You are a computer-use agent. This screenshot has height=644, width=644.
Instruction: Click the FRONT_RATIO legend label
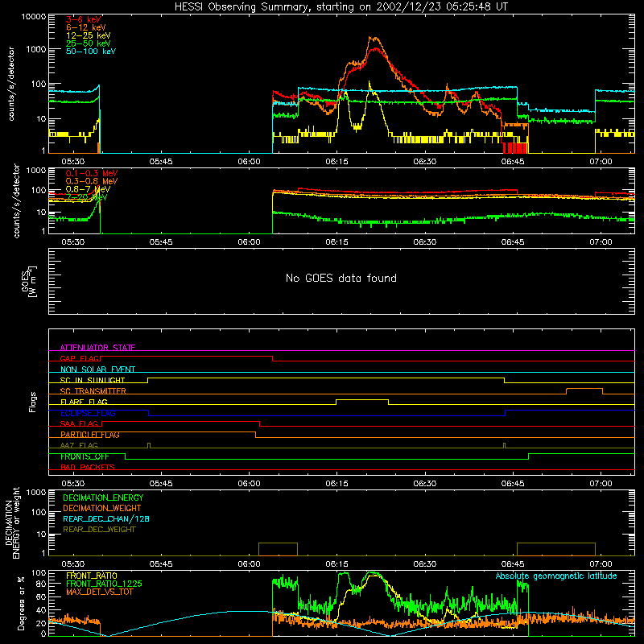coord(92,576)
